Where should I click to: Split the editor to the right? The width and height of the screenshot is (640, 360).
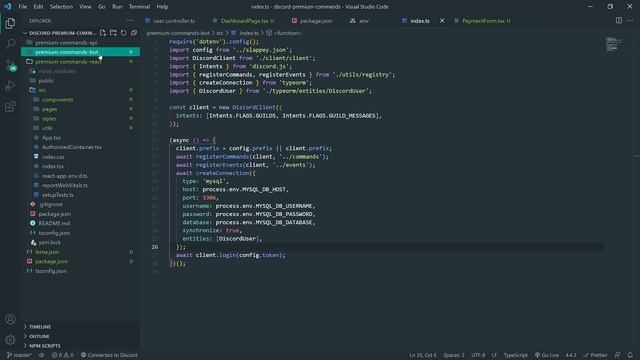pyautogui.click(x=619, y=20)
